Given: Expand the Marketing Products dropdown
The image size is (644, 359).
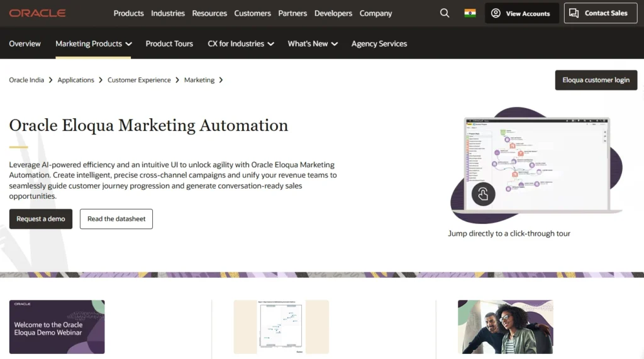Looking at the screenshot, I should point(93,43).
